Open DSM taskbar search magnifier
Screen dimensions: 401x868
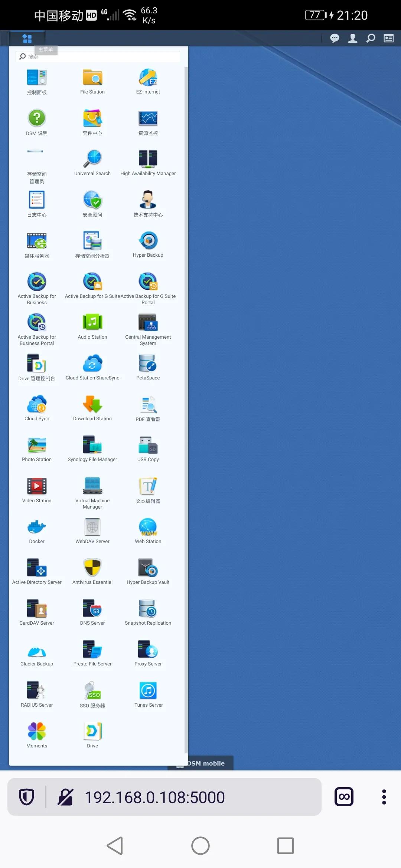click(371, 38)
